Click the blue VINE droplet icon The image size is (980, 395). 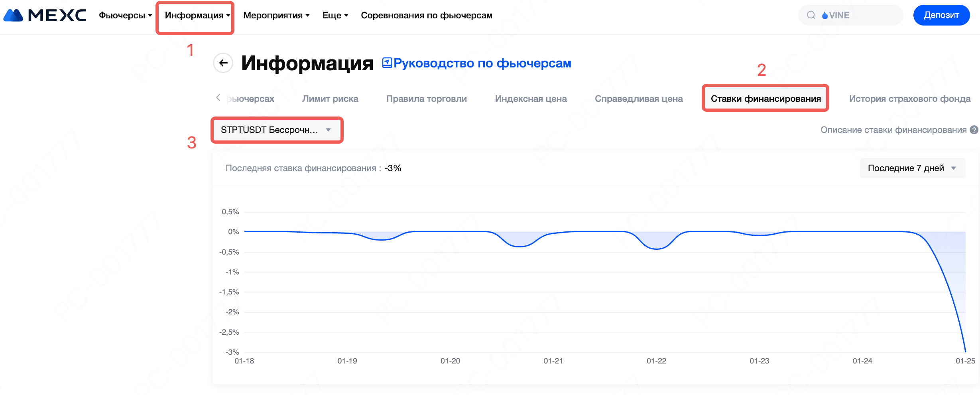tap(825, 16)
